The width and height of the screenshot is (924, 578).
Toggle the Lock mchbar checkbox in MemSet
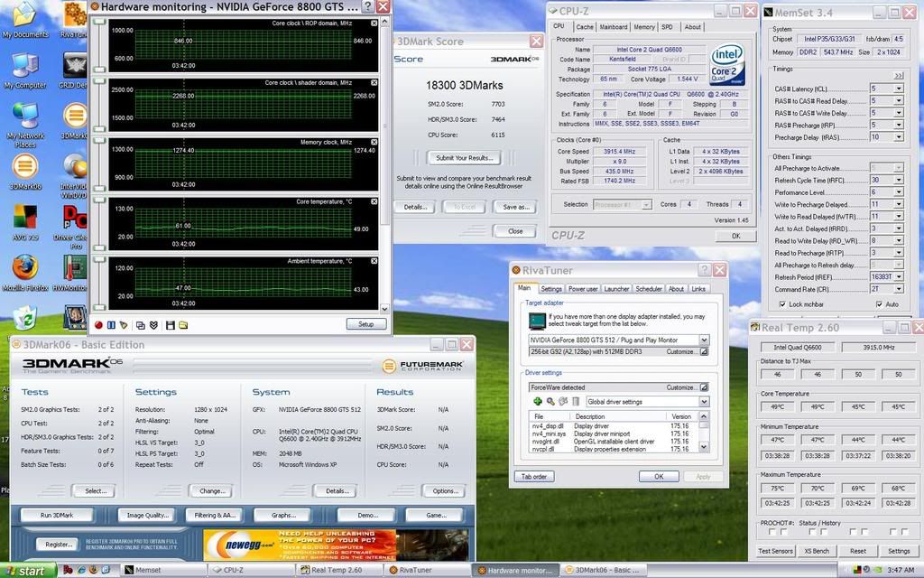point(782,304)
